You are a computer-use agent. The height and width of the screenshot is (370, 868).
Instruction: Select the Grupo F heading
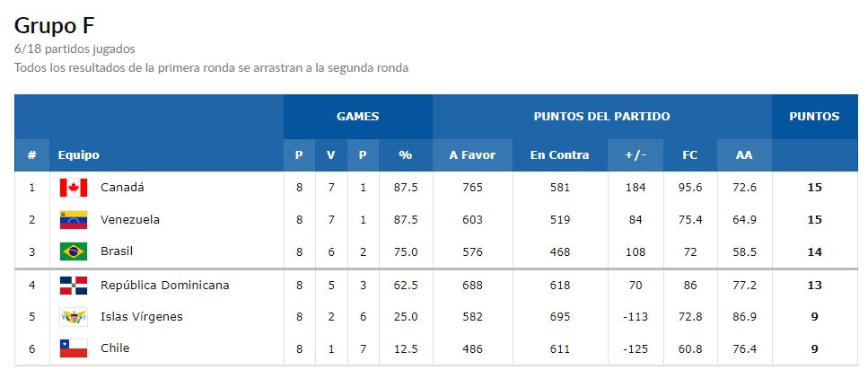(54, 25)
